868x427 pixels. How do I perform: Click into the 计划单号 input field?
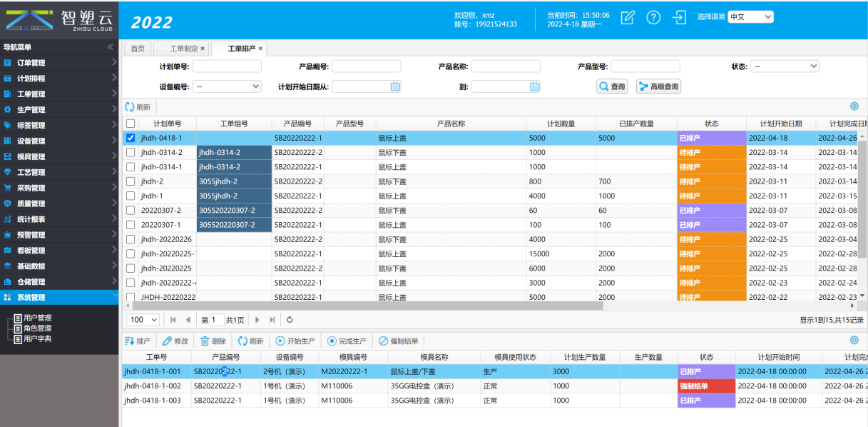[x=227, y=66]
